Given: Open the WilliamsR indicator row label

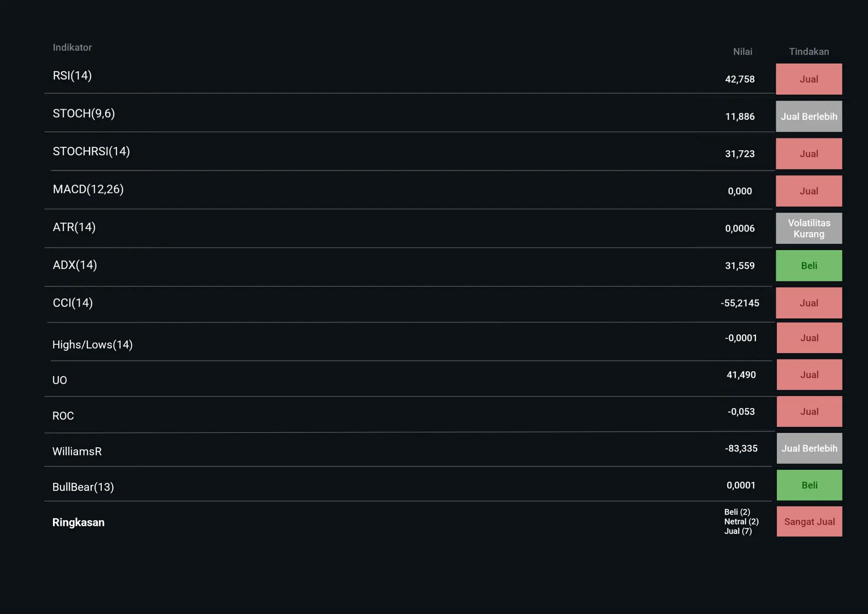Looking at the screenshot, I should point(77,452).
